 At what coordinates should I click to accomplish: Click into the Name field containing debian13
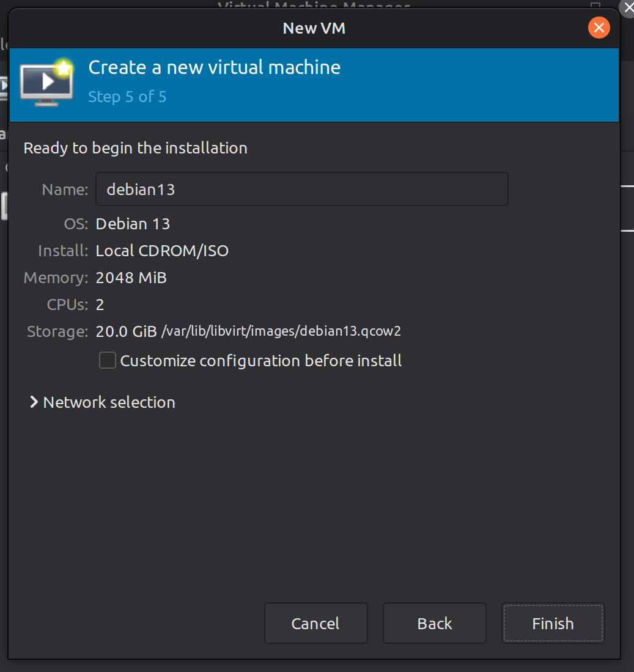pos(301,190)
